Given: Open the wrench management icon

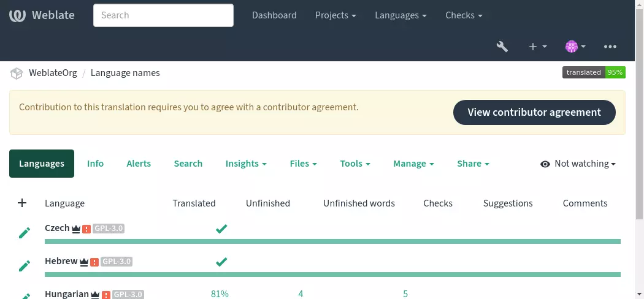Looking at the screenshot, I should point(502,47).
